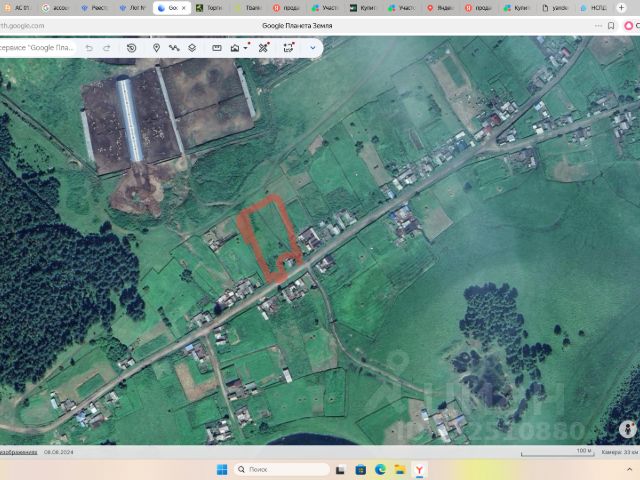
Task: Switch to the red map-pin tab
Action: [440, 8]
